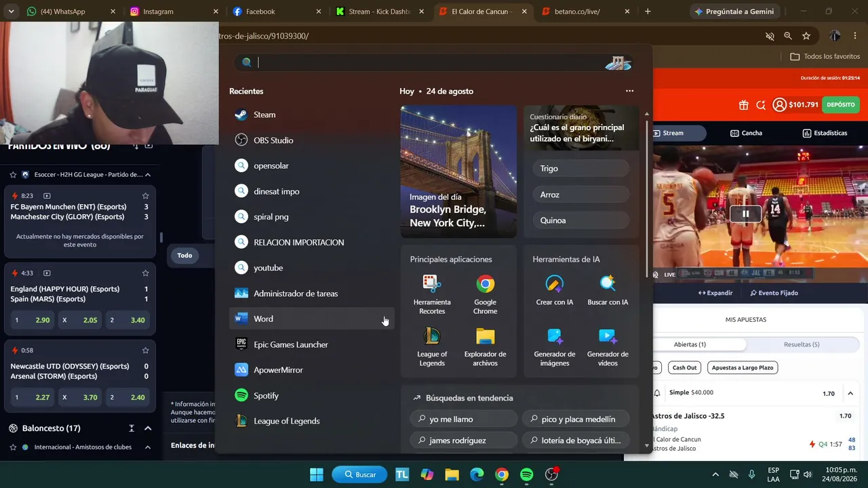This screenshot has width=868, height=488.
Task: Favorite the FC Bayern Munchen match
Action: (x=145, y=196)
